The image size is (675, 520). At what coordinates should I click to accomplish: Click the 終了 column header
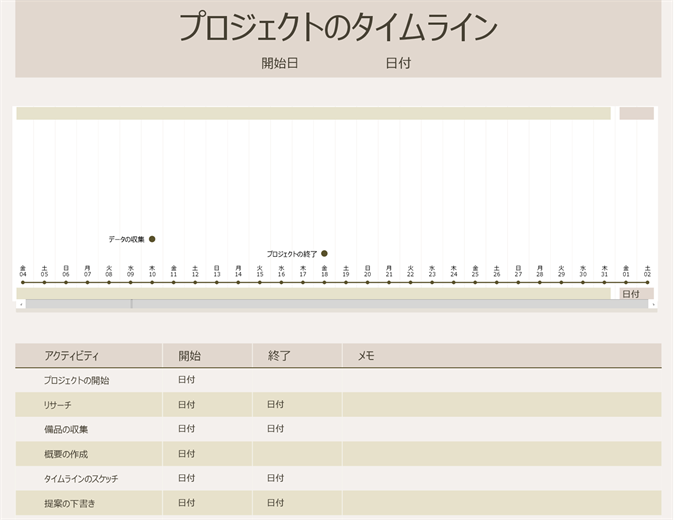279,355
